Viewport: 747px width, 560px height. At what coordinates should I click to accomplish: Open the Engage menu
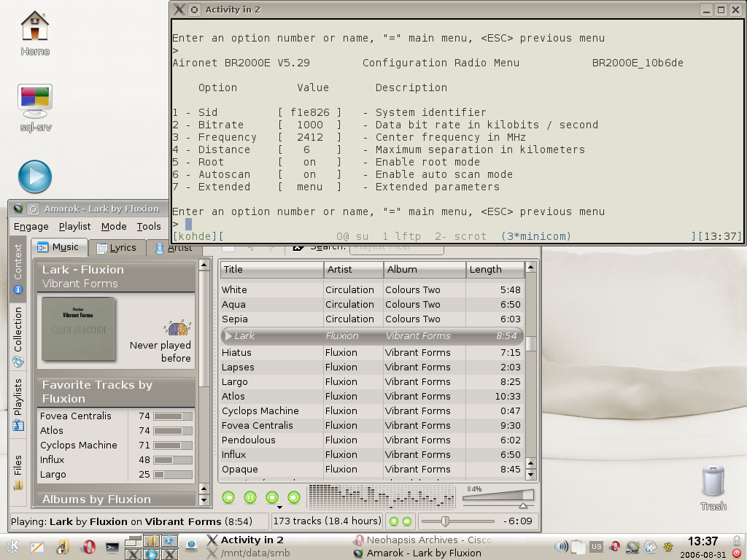click(31, 227)
